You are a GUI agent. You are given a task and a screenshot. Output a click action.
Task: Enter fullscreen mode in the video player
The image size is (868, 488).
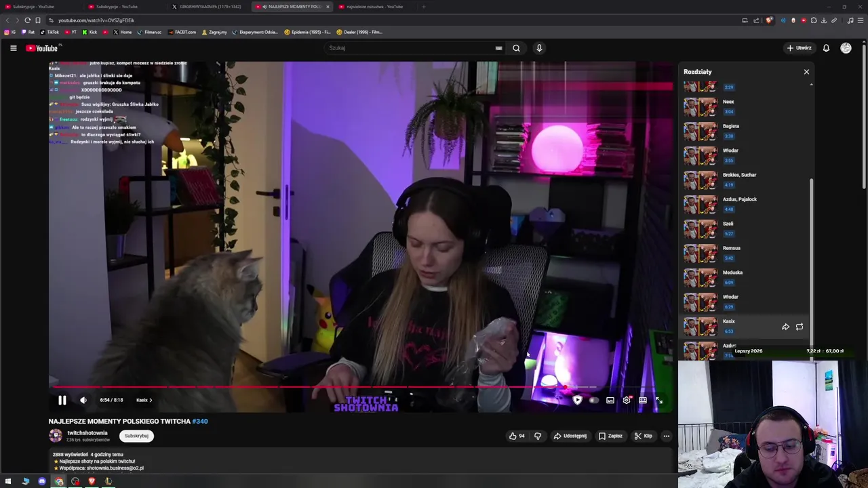659,400
